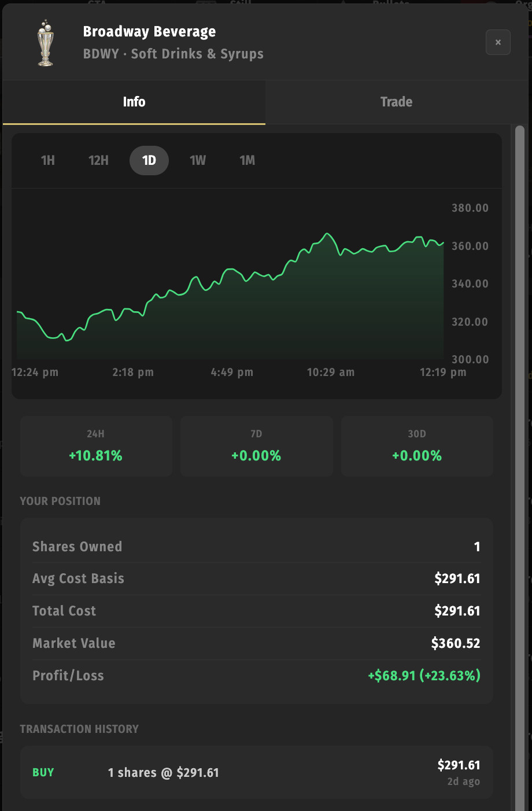
Task: Click the BUY transaction history entry
Action: pyautogui.click(x=256, y=772)
